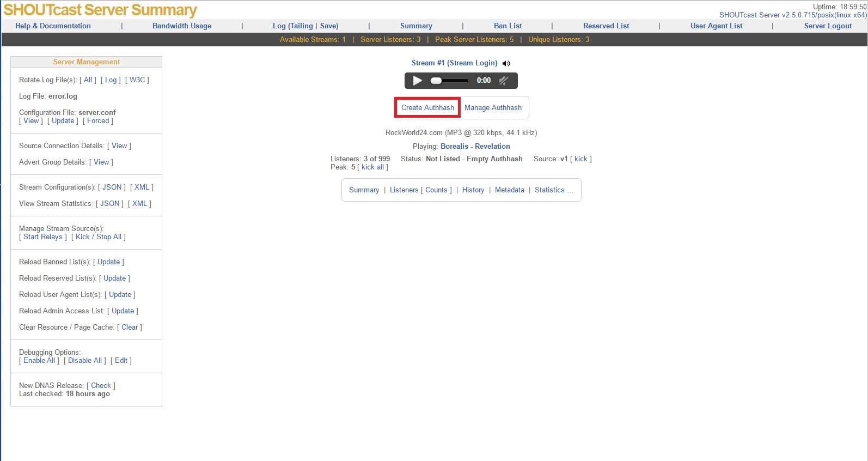Seek using the audio player progress slider
Image resolution: width=868 pixels, height=461 pixels.
click(x=450, y=81)
